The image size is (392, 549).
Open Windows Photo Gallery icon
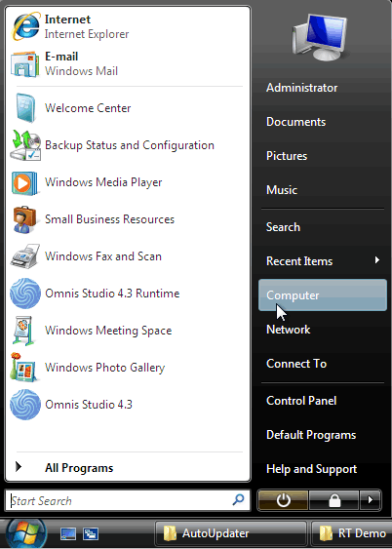click(x=23, y=367)
